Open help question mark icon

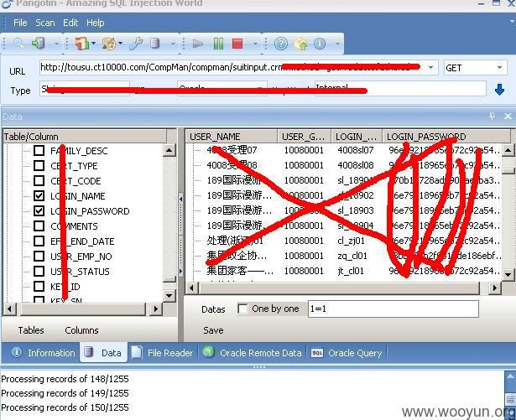tap(281, 44)
